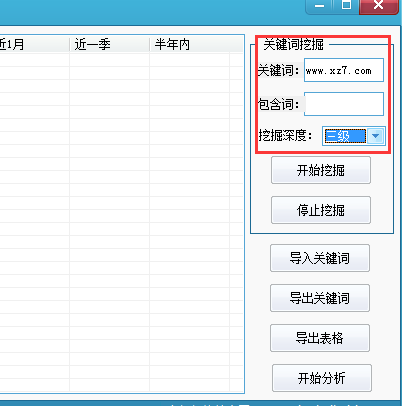This screenshot has height=406, width=402.
Task: Export the table with 导出表格
Action: coord(320,338)
